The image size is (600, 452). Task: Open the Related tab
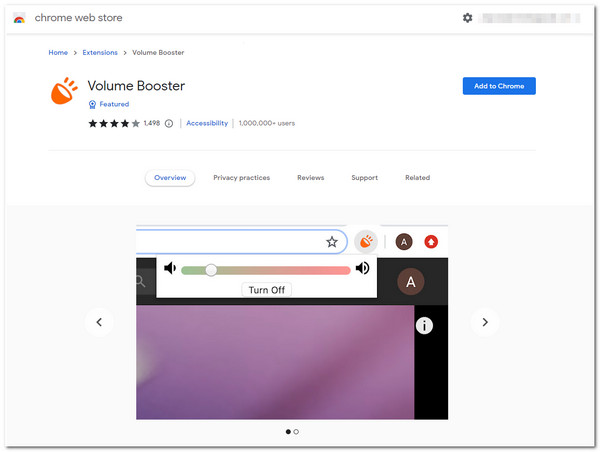[417, 178]
